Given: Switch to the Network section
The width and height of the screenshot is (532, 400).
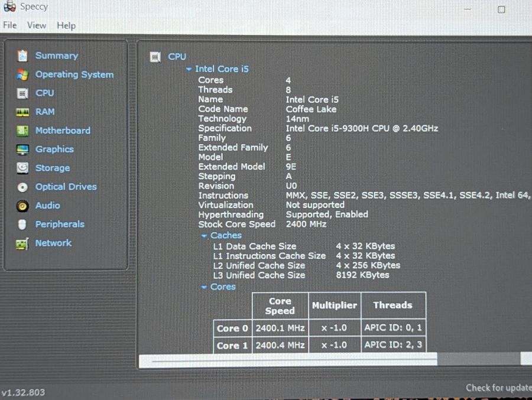Looking at the screenshot, I should click(x=53, y=243).
